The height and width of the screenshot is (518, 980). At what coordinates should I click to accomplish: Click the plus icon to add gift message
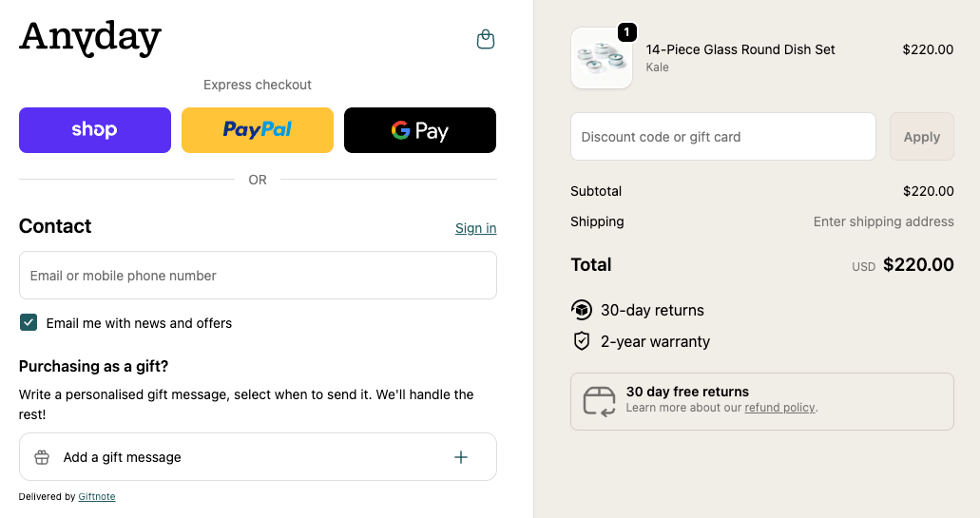(461, 457)
